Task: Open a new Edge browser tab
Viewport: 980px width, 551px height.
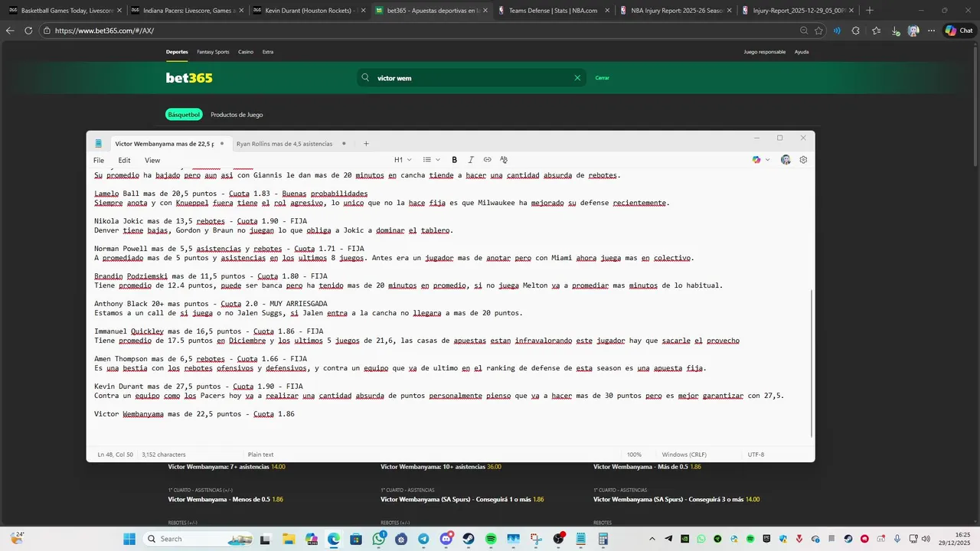Action: (x=870, y=11)
